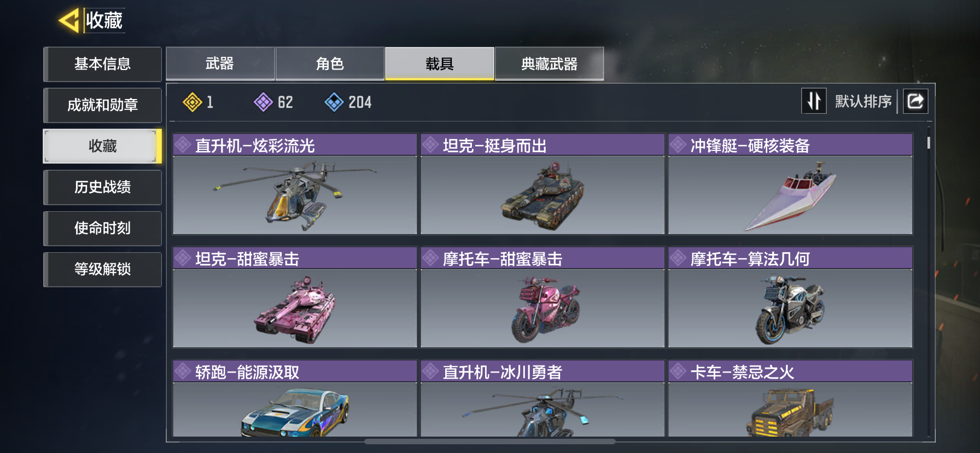
Task: Go to 历史战绩 in the sidebar
Action: tap(102, 187)
